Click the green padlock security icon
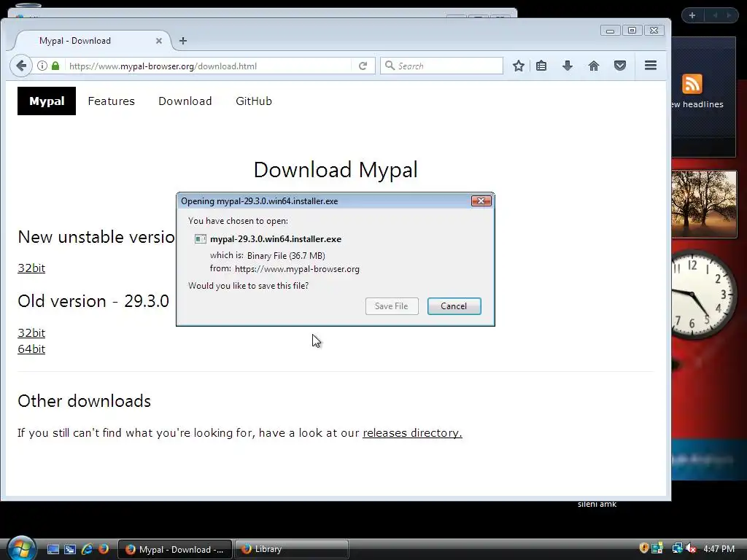 55,66
